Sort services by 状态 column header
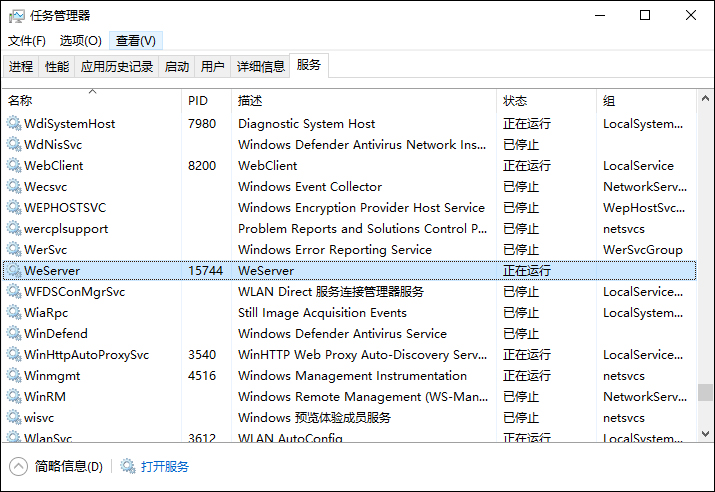Screen dimensions: 715x492 click(x=546, y=101)
